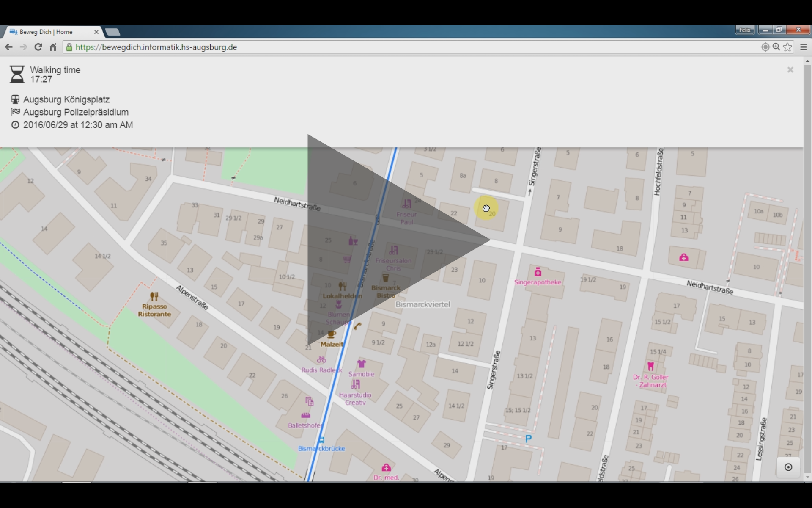Viewport: 812px width, 508px height.
Task: Click the Alpenstraße street label
Action: 192,298
